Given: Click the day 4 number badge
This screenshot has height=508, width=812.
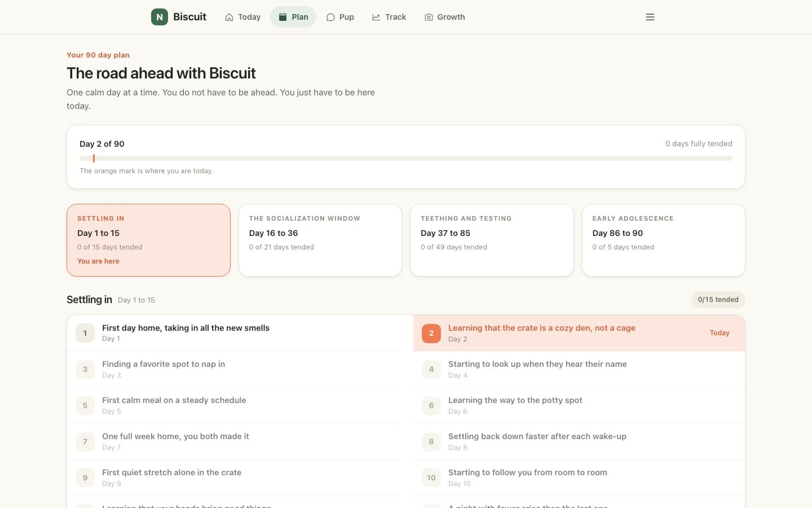Looking at the screenshot, I should pos(431,369).
